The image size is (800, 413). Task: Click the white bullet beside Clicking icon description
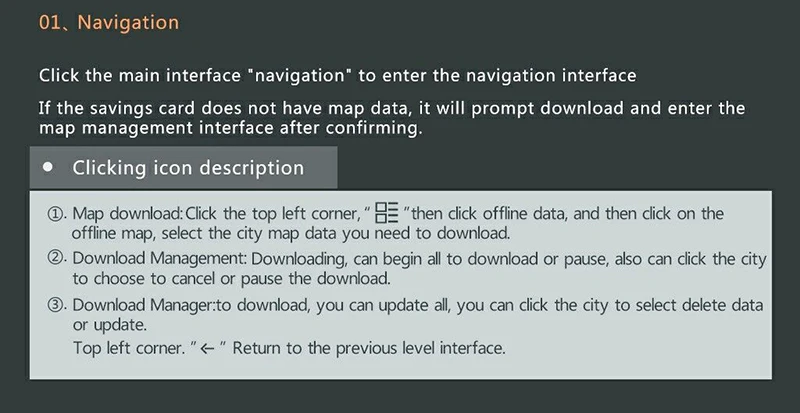pos(48,167)
